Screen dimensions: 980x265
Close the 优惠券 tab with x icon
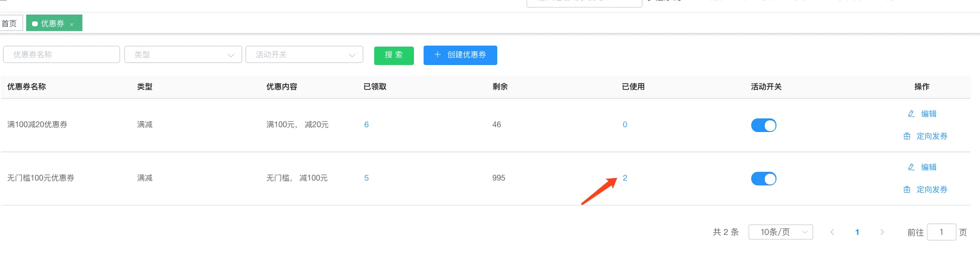click(72, 24)
